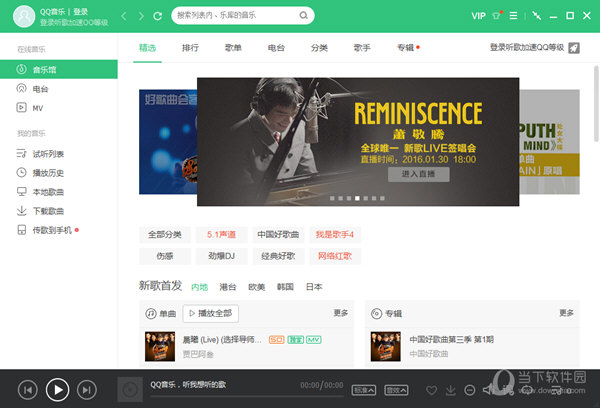Switch to the 排行 tab
This screenshot has height=408, width=600.
(x=190, y=48)
